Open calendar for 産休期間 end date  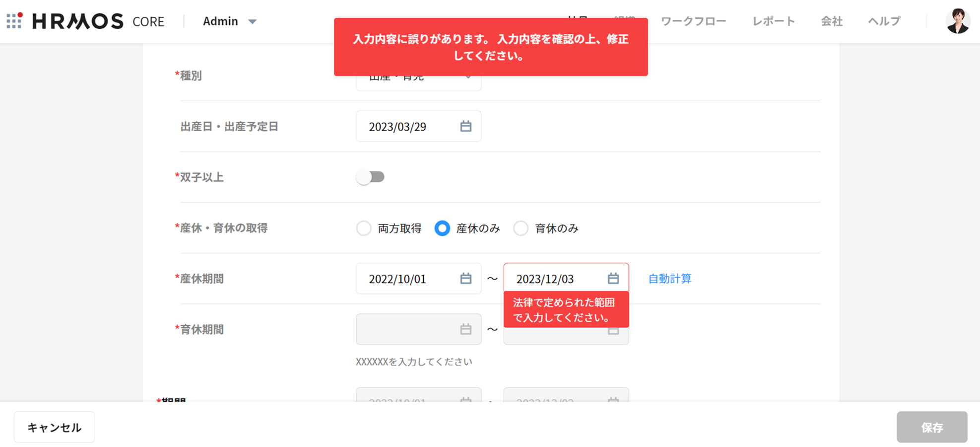[x=613, y=279]
